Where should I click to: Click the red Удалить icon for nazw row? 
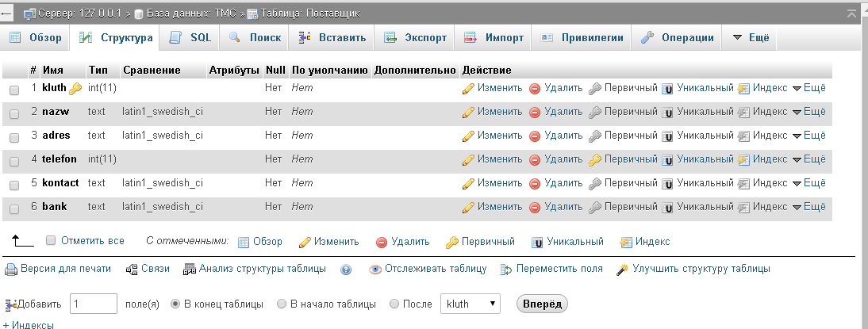coord(535,113)
